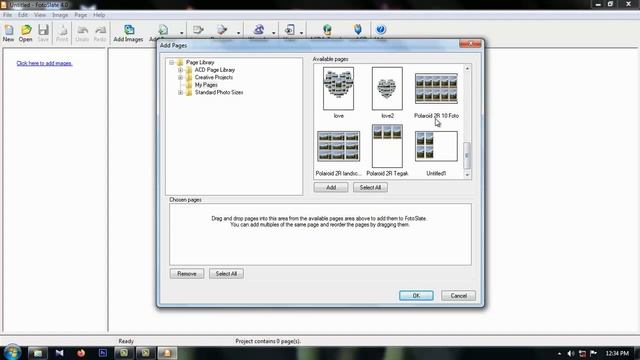The height and width of the screenshot is (360, 640).
Task: Open the Edit menu
Action: (x=23, y=15)
